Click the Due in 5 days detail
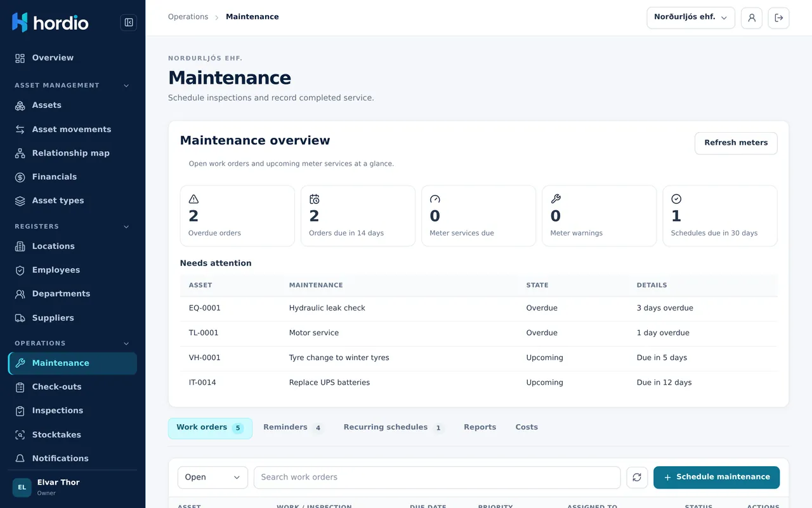Image resolution: width=812 pixels, height=508 pixels. [x=662, y=358]
